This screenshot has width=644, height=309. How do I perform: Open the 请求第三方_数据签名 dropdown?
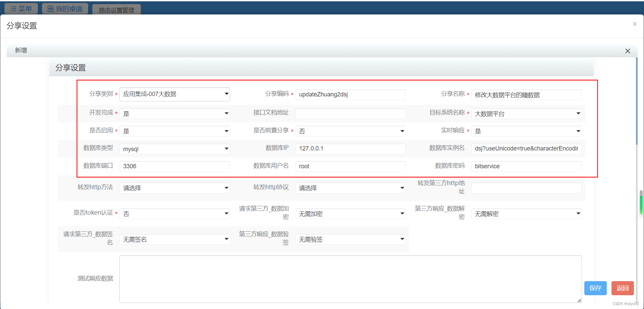[x=175, y=239]
